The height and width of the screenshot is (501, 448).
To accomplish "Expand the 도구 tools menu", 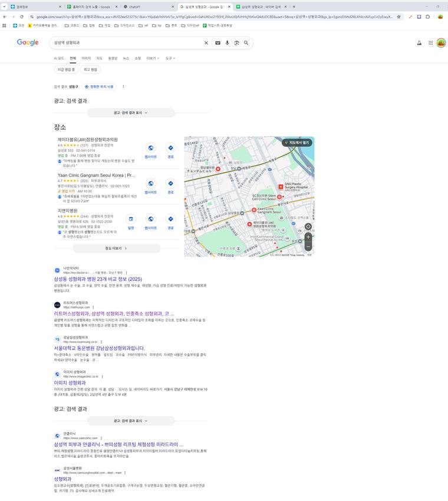I will coord(170,58).
